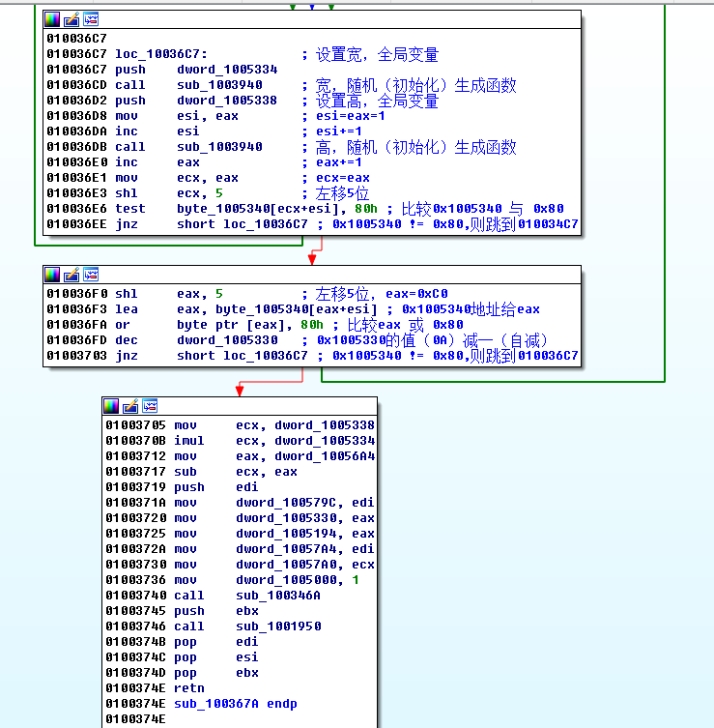This screenshot has width=714, height=728.
Task: Click dword_1005000 operand
Action: click(x=286, y=580)
